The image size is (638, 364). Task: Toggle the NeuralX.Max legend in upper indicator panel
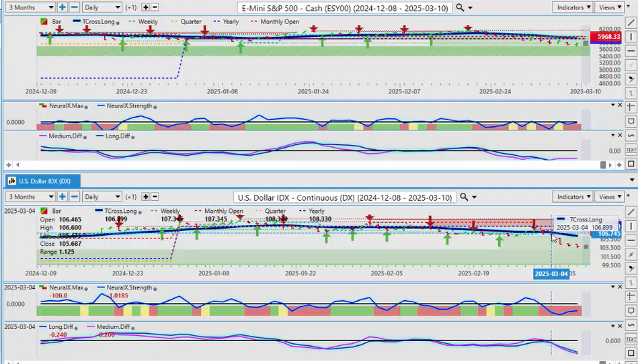point(64,106)
